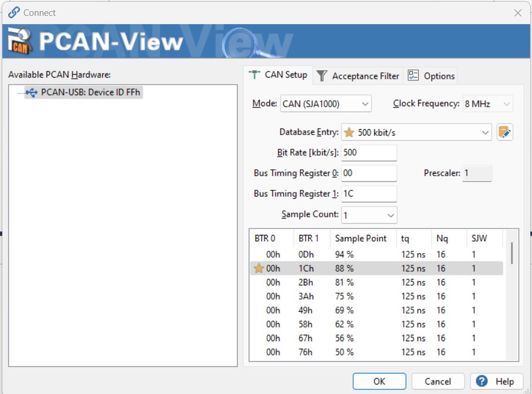Select the row with BTR 1 1Ch
The width and height of the screenshot is (532, 394).
pos(377,268)
